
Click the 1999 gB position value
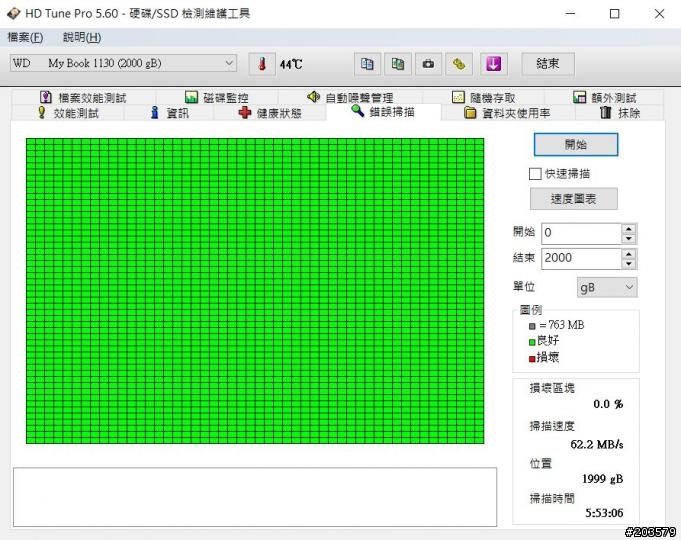[x=602, y=479]
